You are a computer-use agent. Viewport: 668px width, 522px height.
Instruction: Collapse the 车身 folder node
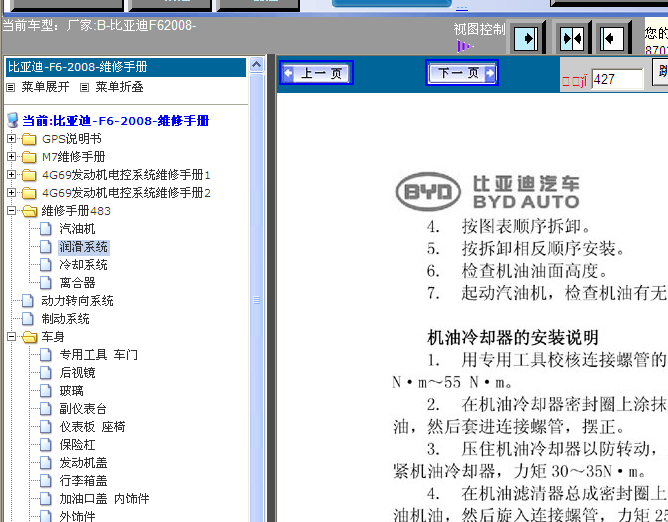(x=12, y=337)
